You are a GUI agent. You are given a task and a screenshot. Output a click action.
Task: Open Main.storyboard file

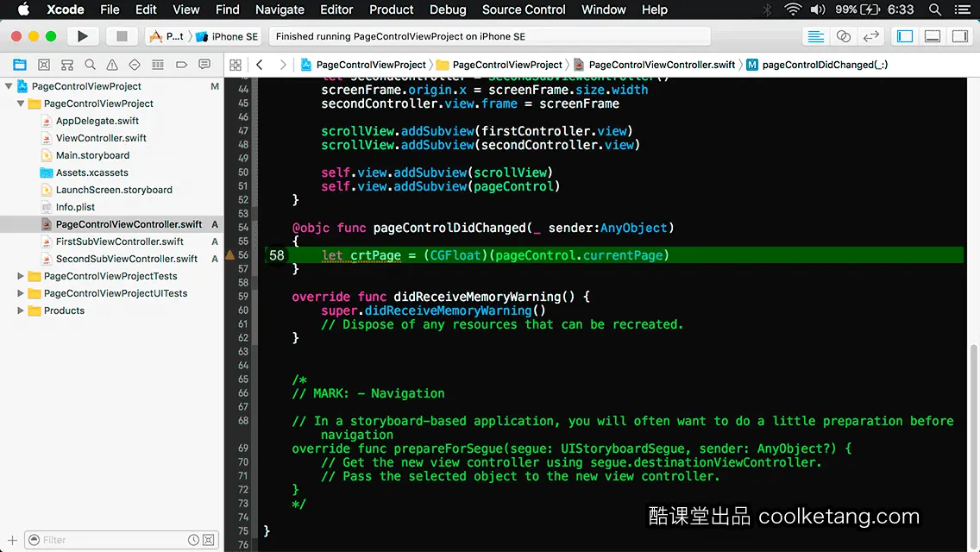coord(92,155)
